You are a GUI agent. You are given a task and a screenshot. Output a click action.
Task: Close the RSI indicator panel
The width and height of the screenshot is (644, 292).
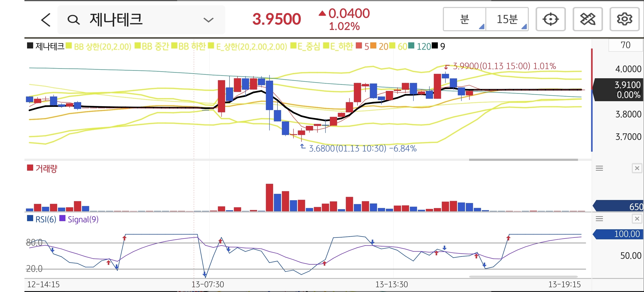[x=637, y=219]
